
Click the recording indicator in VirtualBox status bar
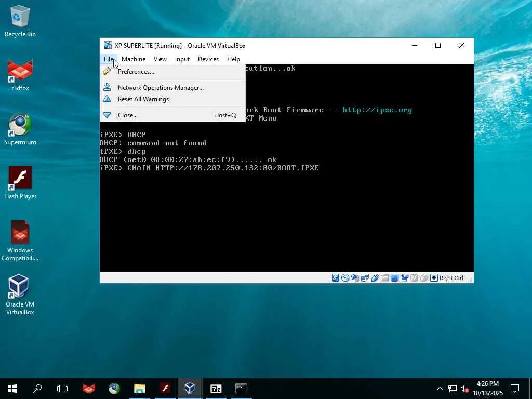[404, 278]
